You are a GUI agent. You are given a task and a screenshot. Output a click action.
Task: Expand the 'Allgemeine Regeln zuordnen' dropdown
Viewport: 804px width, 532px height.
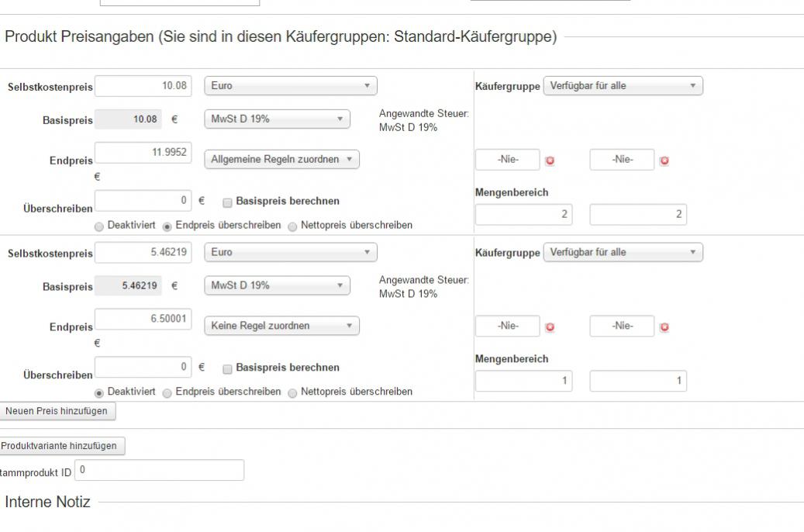(281, 160)
